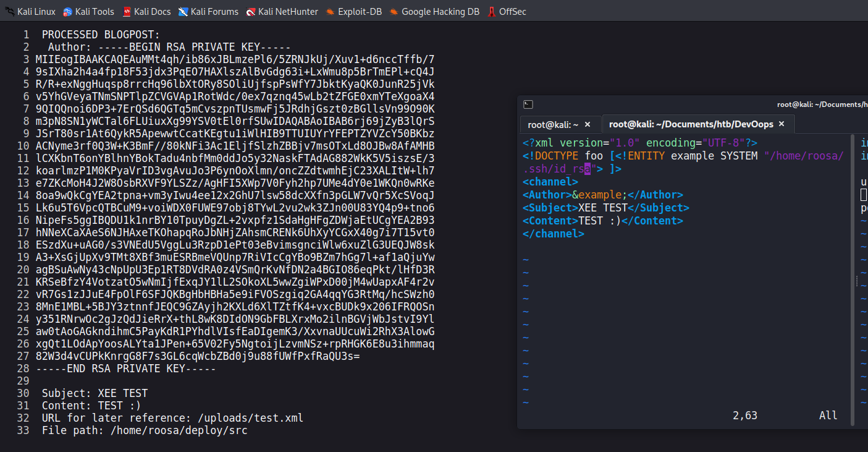Close the ~/Documents/htb/DevOops terminal tab
This screenshot has height=452, width=868.
[x=781, y=124]
